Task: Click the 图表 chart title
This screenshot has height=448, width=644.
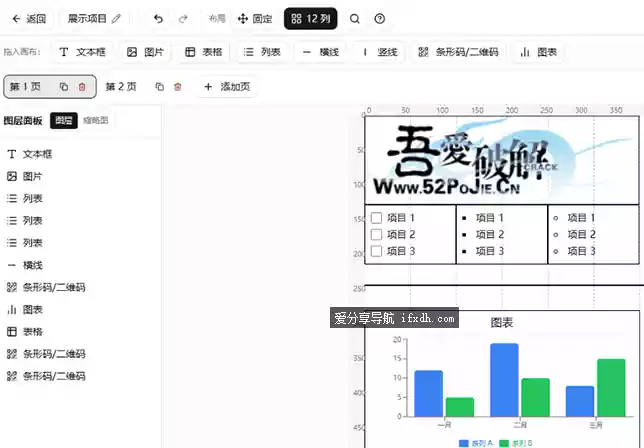Action: (502, 323)
